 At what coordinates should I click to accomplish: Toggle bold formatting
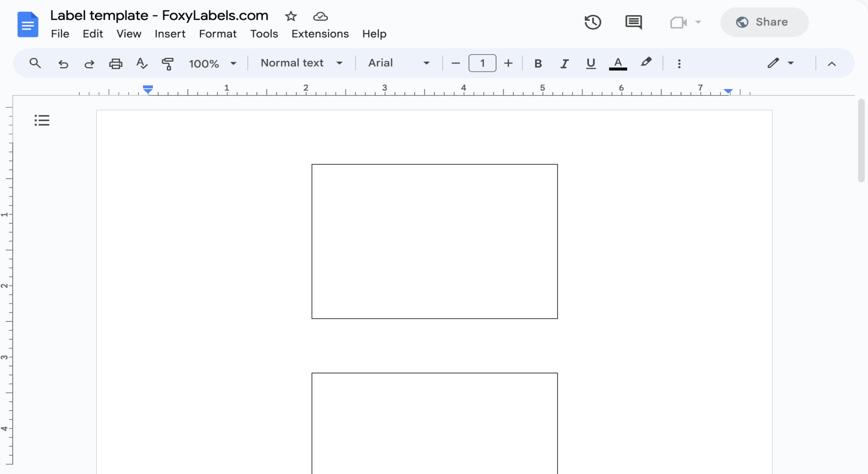coord(538,64)
